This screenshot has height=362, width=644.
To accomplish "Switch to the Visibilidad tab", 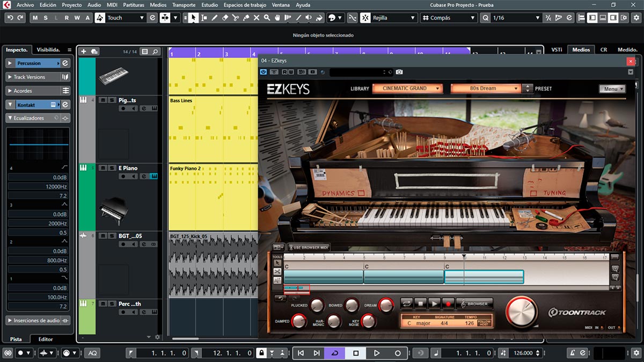I will click(x=48, y=49).
